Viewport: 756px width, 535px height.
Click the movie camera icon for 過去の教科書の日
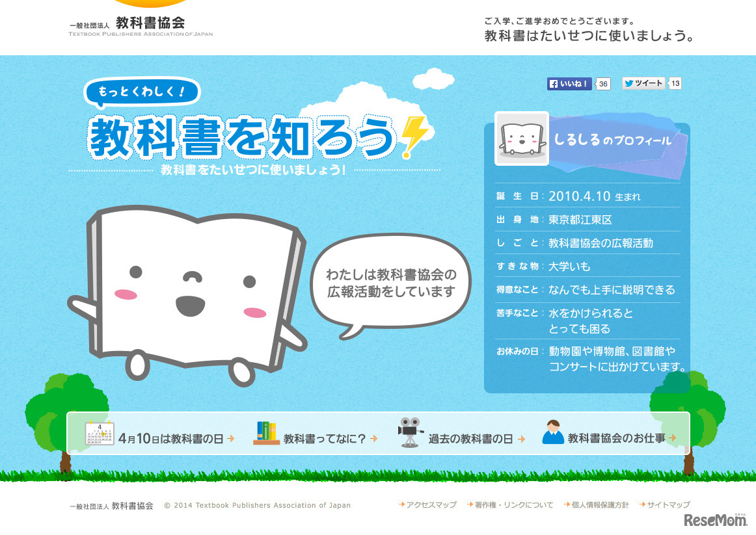[x=411, y=433]
